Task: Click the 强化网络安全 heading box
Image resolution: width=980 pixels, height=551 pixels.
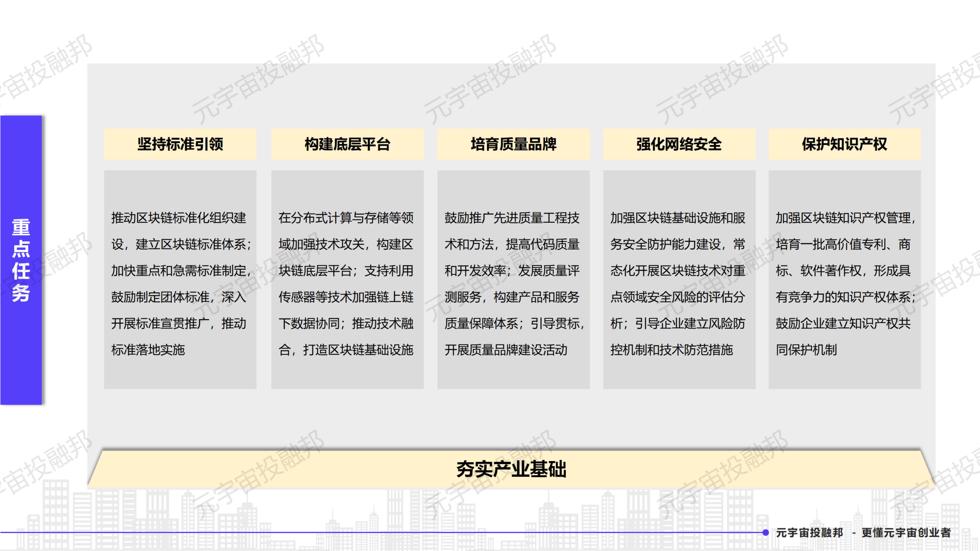Action: (x=679, y=144)
